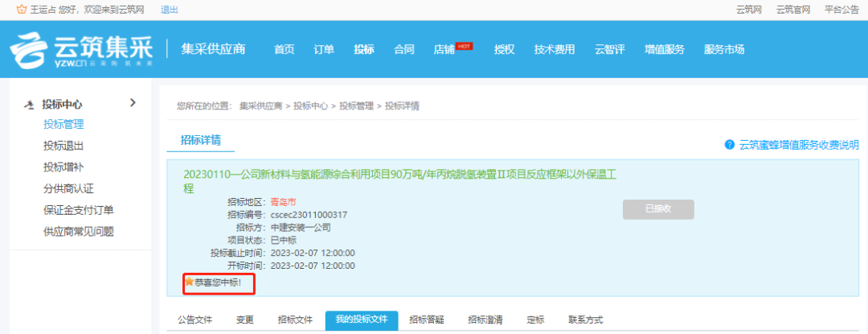Viewport: 868px width, 334px height.
Task: Click the 退出 logout link
Action: (170, 10)
